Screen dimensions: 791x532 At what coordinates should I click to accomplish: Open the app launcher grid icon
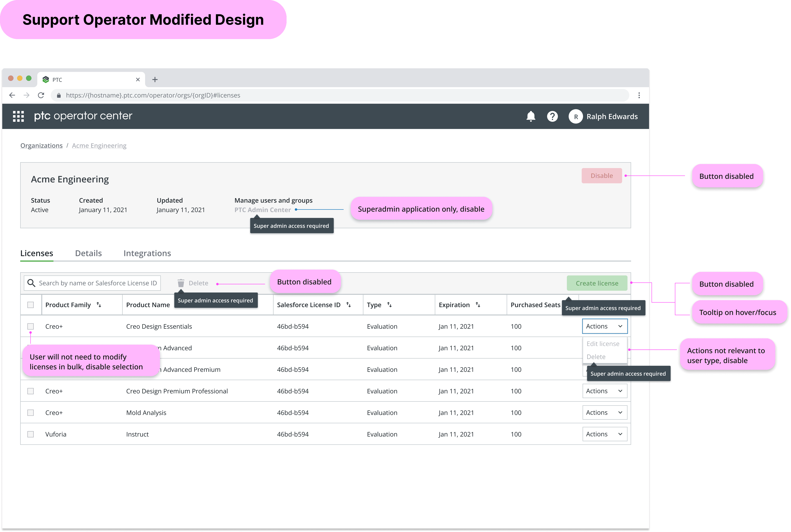click(18, 116)
